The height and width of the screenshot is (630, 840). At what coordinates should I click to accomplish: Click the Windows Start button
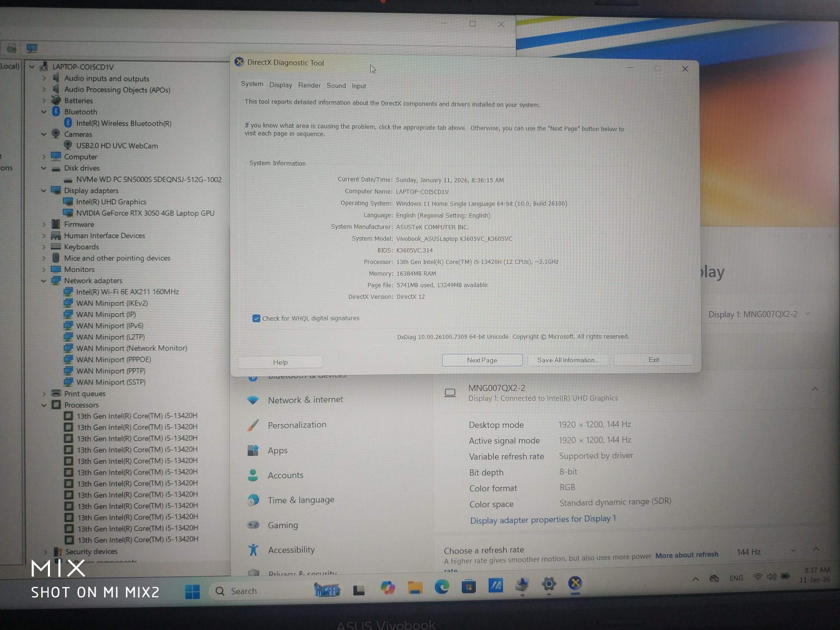tap(192, 591)
